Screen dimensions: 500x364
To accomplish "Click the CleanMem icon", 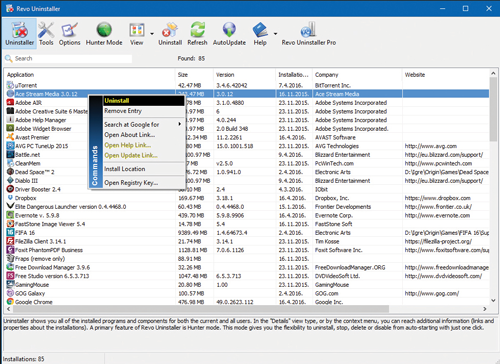I will point(10,163).
